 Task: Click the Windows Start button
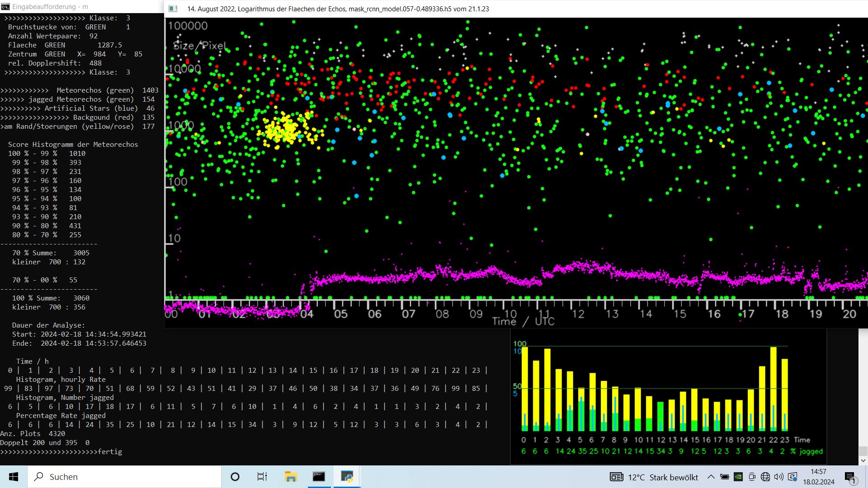point(14,477)
